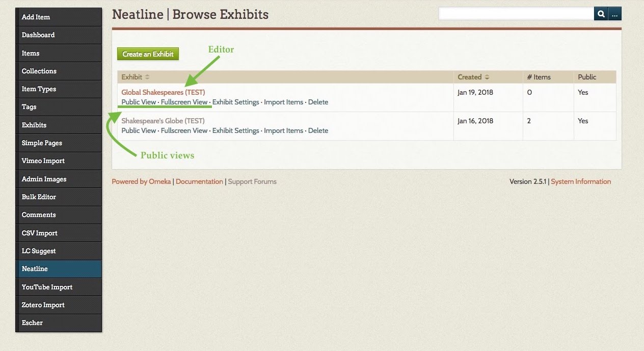Open CSV Import sidebar entry
644x351 pixels.
pos(59,233)
